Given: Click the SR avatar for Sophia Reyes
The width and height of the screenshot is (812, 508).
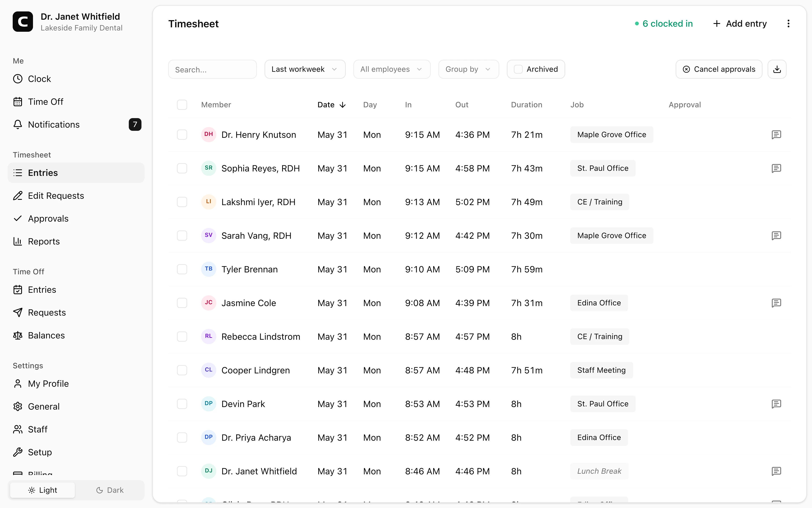Looking at the screenshot, I should point(208,168).
